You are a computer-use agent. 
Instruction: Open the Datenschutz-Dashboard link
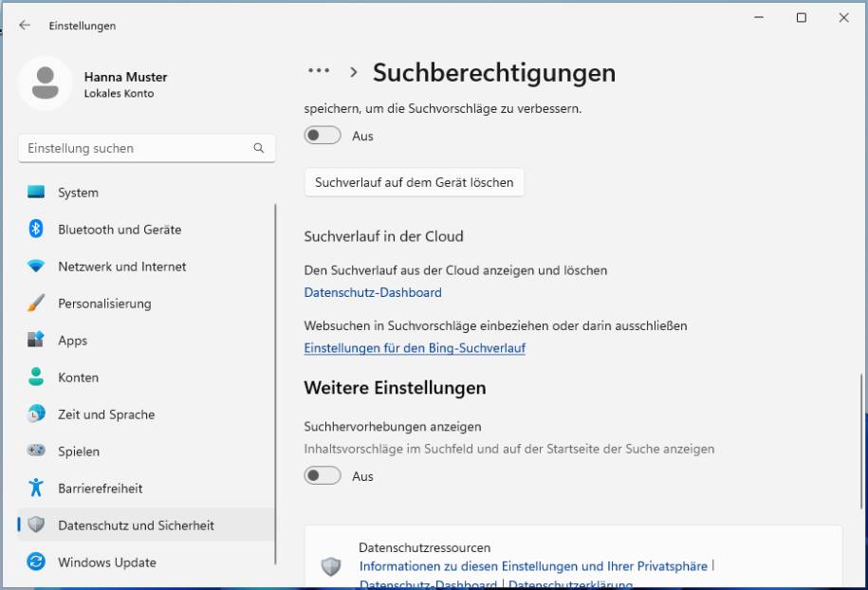click(x=371, y=292)
